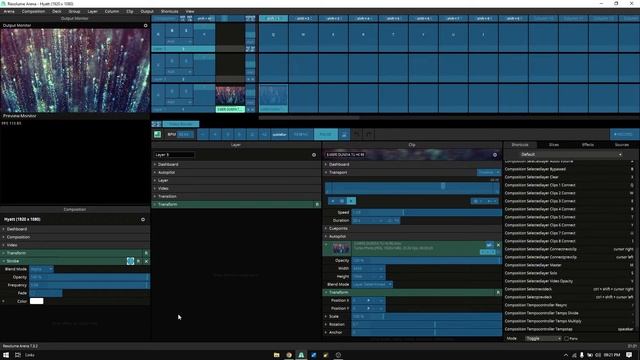
Task: Clear the middle layer with X
Action: pos(158,65)
